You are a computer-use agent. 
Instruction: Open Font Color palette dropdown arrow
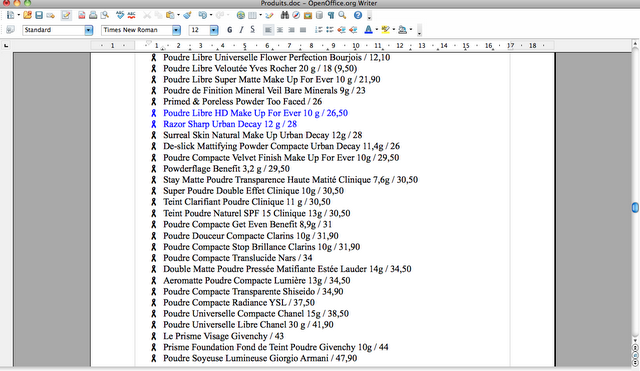coord(376,30)
